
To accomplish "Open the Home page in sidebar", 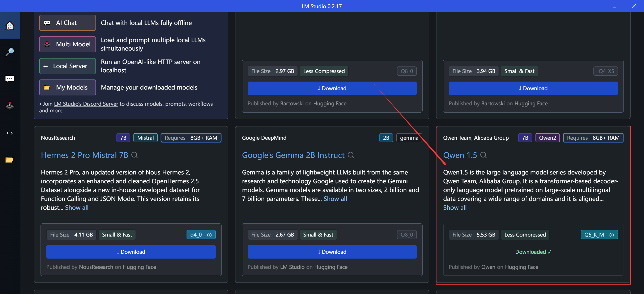I will point(10,25).
